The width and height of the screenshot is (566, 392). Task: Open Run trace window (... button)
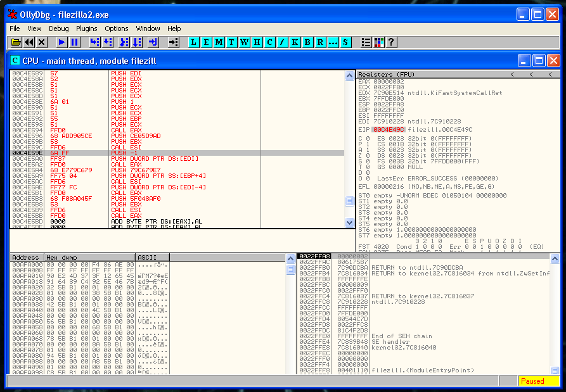333,42
